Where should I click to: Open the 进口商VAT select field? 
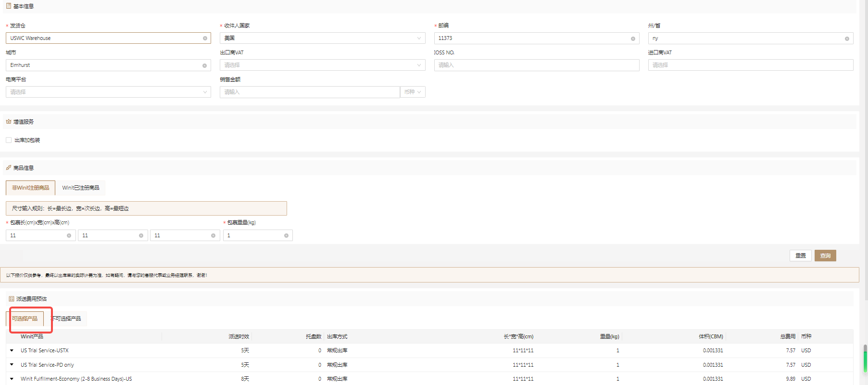(751, 65)
